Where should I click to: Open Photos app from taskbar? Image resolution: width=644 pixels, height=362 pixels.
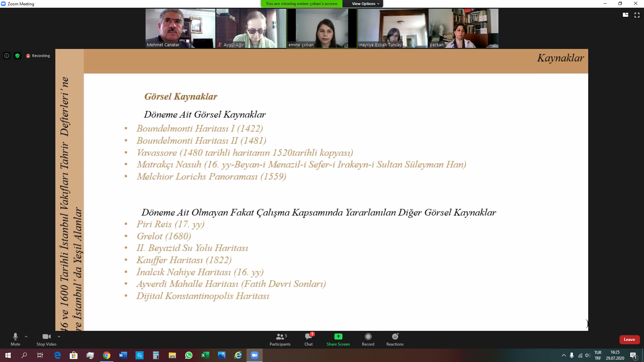(222, 355)
